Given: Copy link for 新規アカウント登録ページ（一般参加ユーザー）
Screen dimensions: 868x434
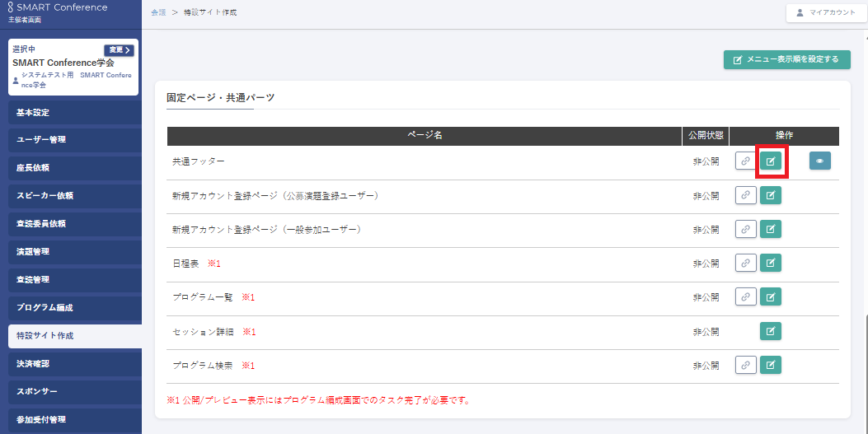Looking at the screenshot, I should point(745,229).
